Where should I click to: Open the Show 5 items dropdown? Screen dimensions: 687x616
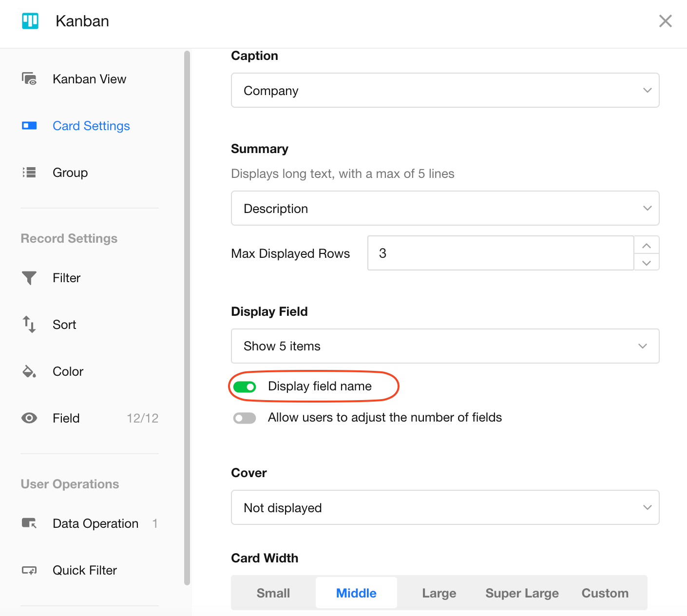point(445,346)
